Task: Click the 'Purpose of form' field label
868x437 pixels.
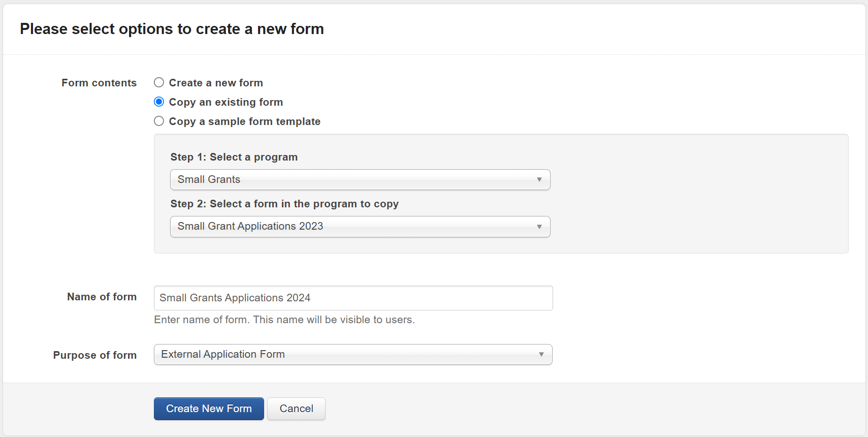Action: click(95, 355)
